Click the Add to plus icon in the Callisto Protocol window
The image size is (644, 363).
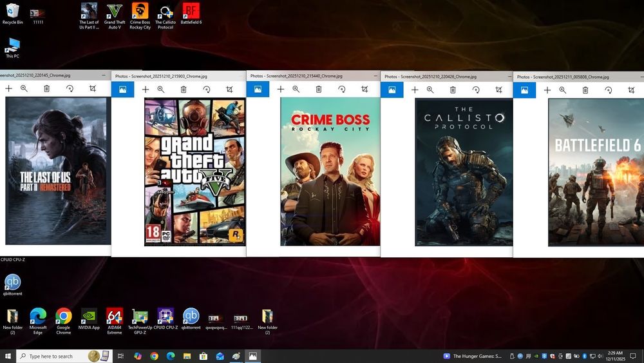(415, 90)
